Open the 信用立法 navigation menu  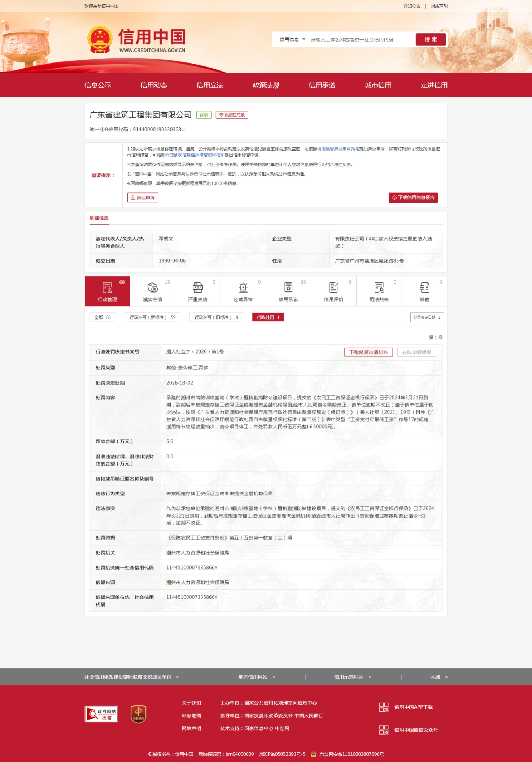pos(210,85)
